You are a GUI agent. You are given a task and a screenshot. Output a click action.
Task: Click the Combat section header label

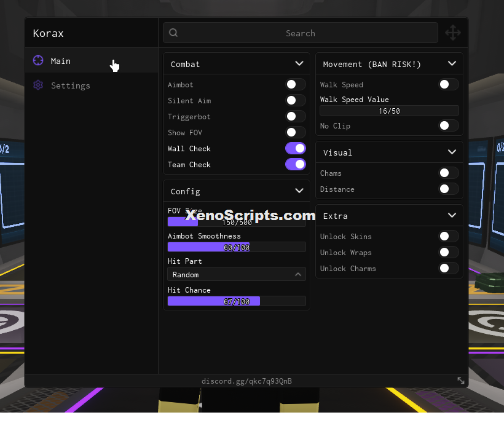click(185, 65)
